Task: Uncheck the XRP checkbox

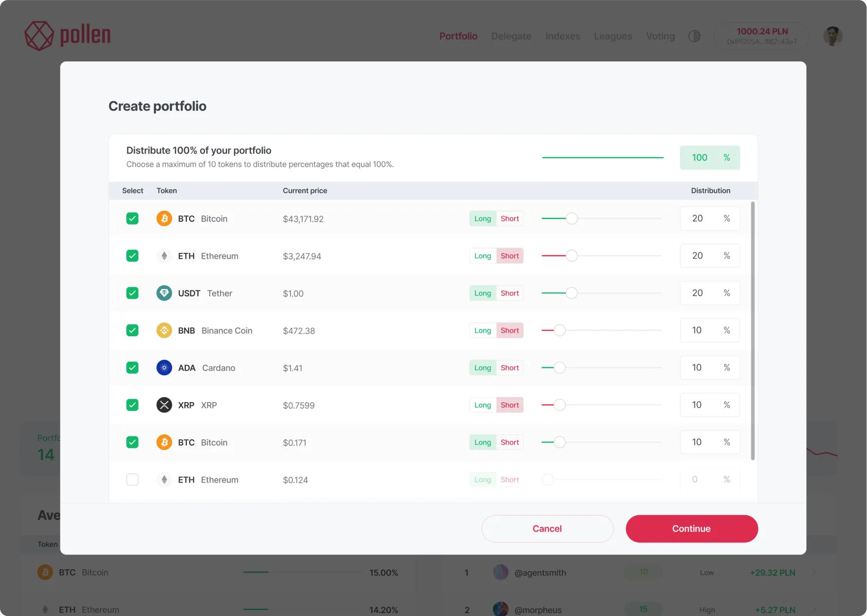Action: 132,405
